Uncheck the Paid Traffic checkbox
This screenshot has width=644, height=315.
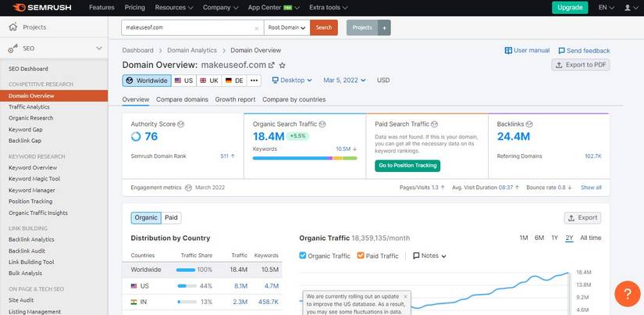click(x=361, y=256)
